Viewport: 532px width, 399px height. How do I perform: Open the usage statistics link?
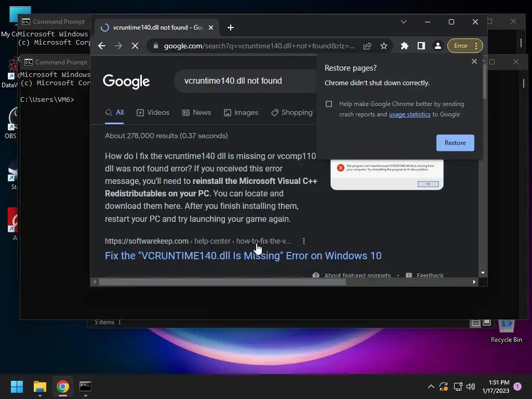pos(409,114)
